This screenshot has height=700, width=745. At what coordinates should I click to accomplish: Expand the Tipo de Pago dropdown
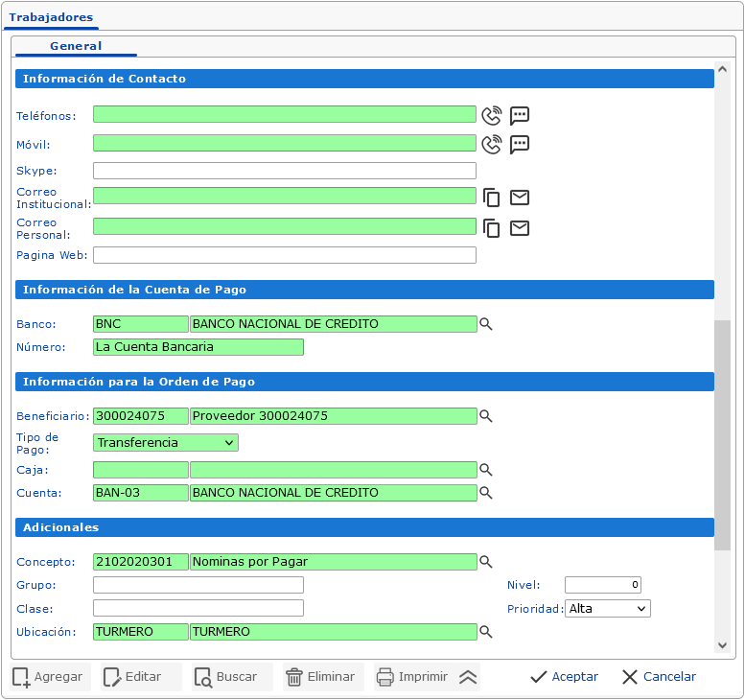coord(166,443)
